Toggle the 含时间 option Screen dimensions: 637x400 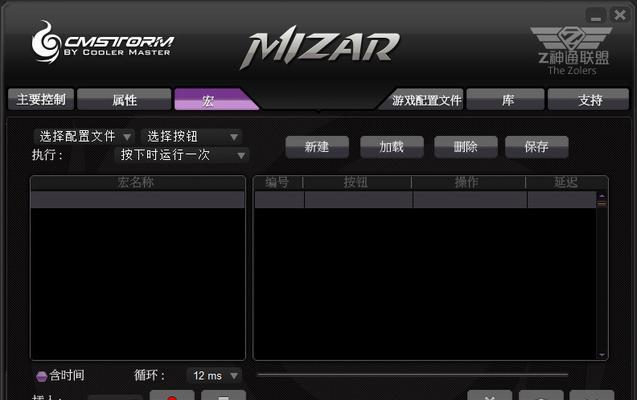[x=60, y=376]
